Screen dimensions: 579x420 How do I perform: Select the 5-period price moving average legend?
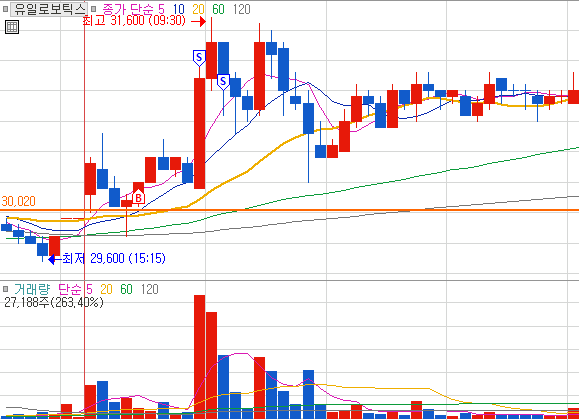(161, 9)
